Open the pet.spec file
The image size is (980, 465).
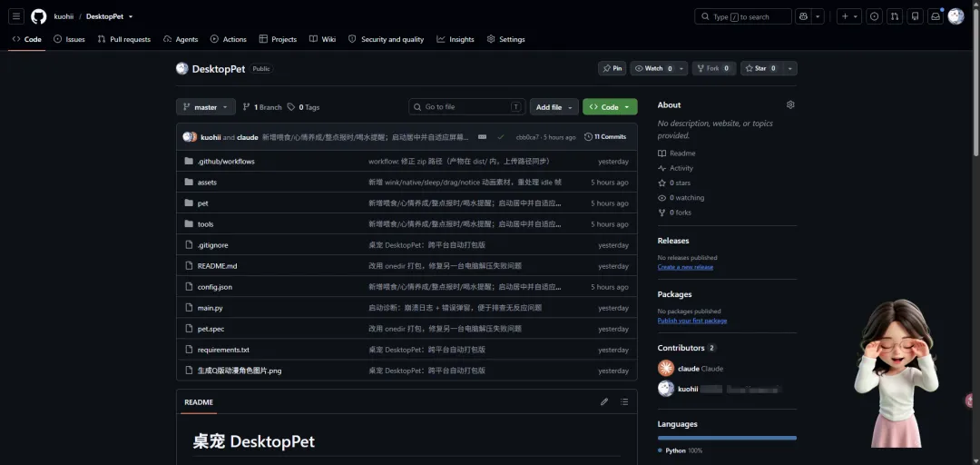tap(211, 329)
